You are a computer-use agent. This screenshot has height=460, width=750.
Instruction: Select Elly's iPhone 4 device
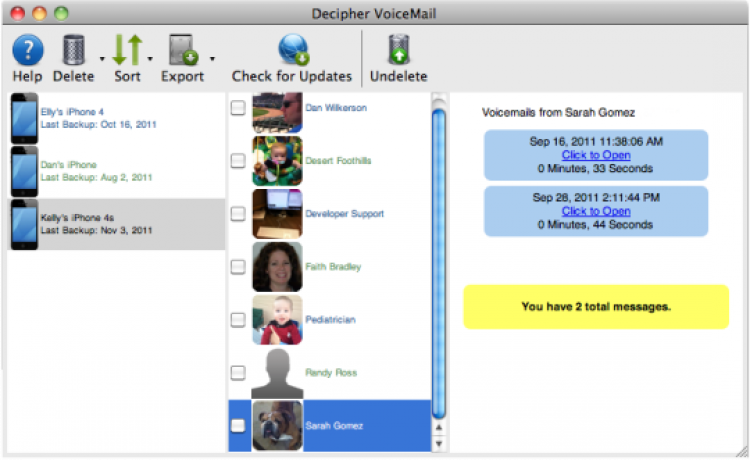click(116, 119)
